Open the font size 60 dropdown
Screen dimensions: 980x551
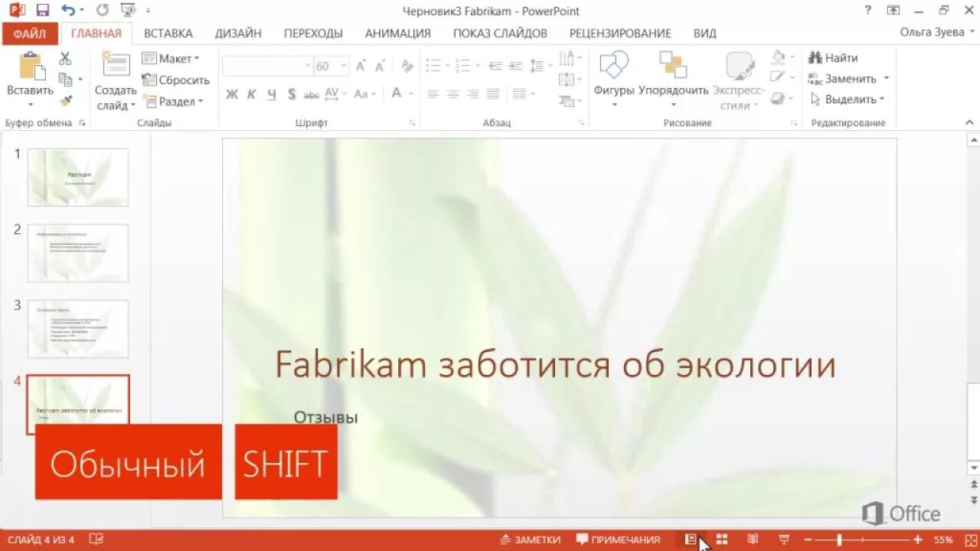[x=344, y=67]
